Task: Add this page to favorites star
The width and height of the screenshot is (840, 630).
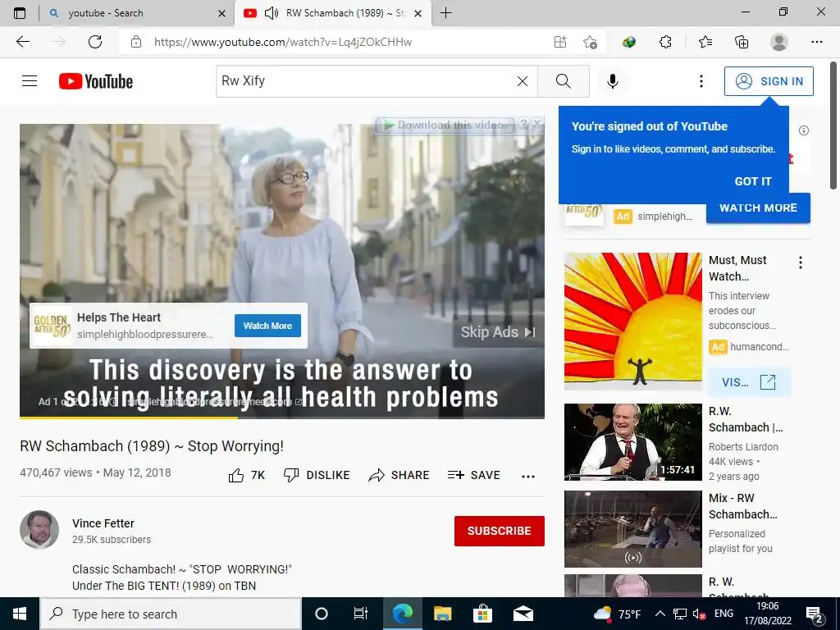Action: (x=590, y=42)
